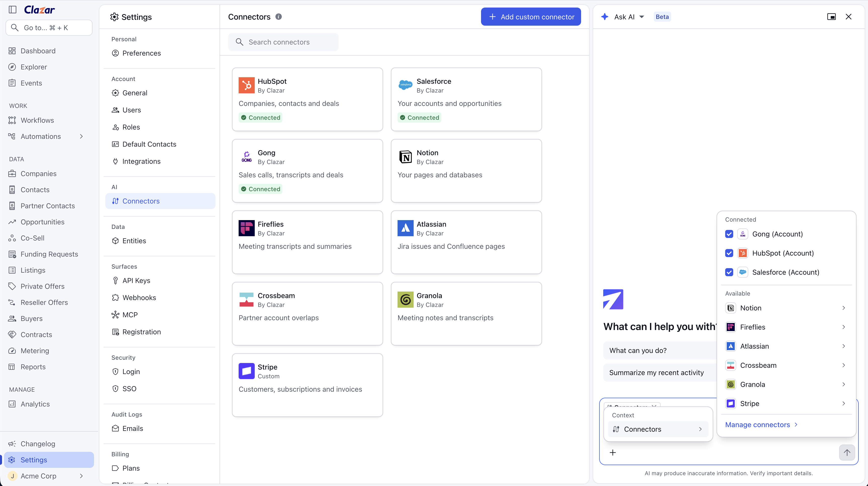Click the Fireflies logo on its card

tap(246, 228)
